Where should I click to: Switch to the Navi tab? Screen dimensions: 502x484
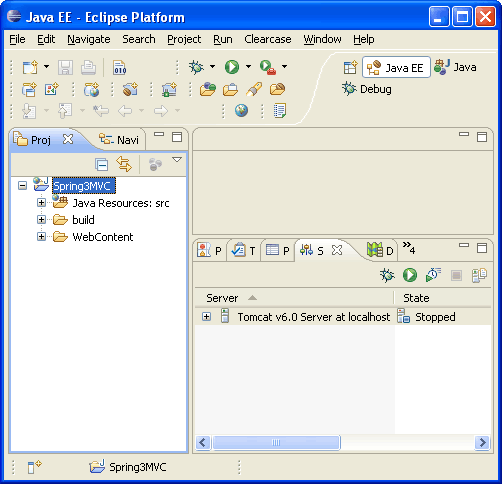pyautogui.click(x=119, y=140)
